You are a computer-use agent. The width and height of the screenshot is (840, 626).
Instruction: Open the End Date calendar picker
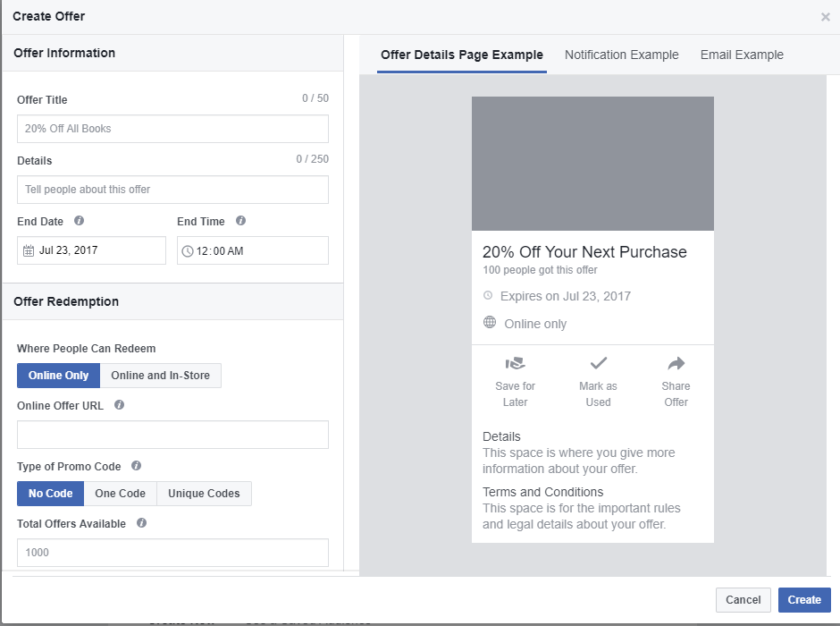coord(91,250)
